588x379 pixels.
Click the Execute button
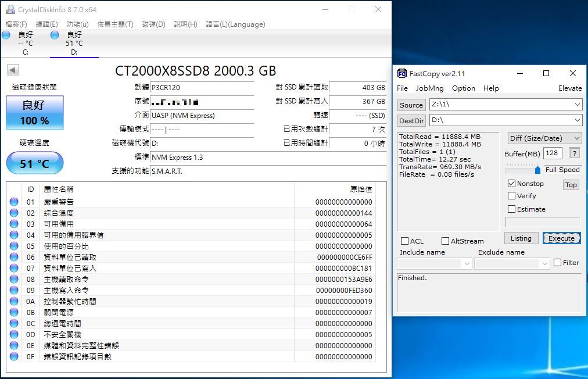(561, 238)
